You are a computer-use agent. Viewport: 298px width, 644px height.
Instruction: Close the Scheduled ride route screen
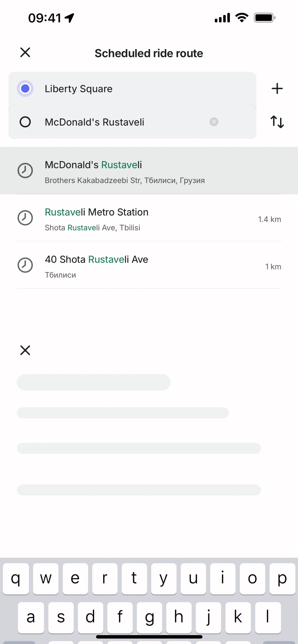[25, 52]
